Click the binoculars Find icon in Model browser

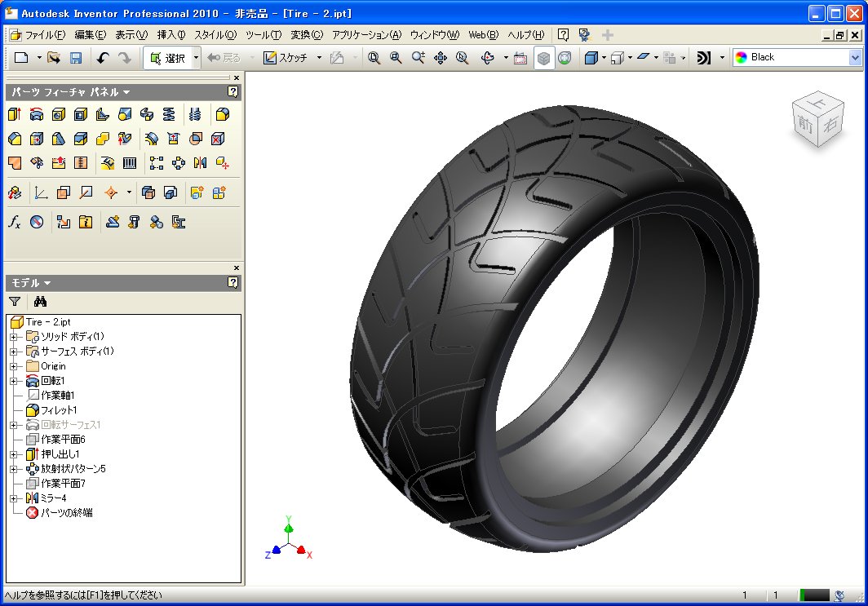click(41, 302)
